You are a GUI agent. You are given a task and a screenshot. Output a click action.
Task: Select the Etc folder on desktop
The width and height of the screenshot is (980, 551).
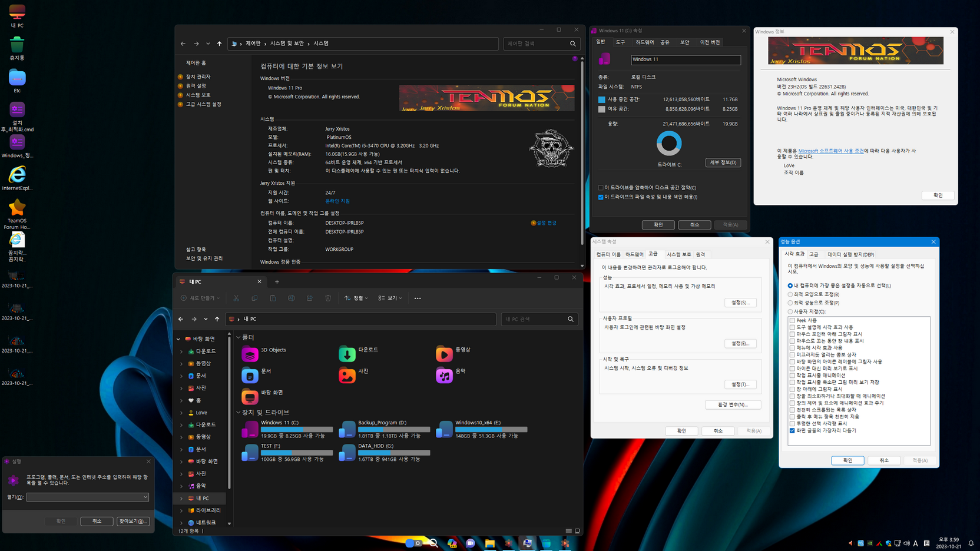pos(17,81)
